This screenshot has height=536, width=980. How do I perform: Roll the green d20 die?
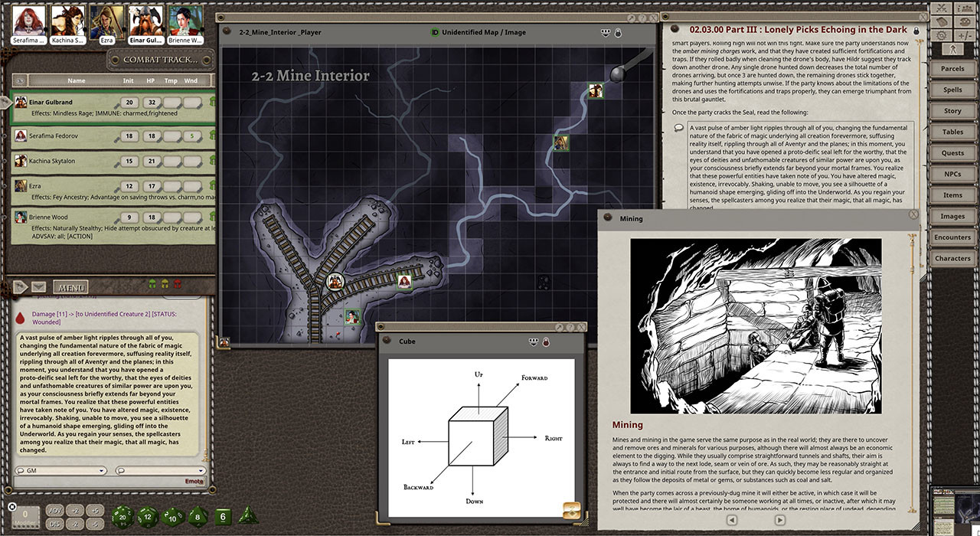click(122, 517)
